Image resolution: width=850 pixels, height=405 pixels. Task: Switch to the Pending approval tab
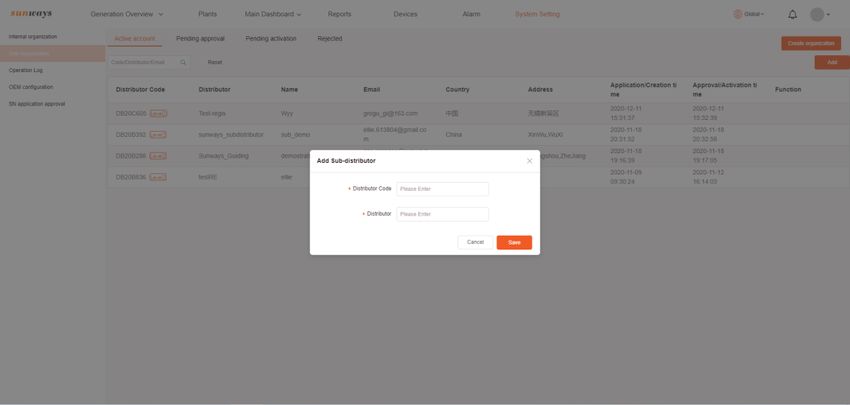pyautogui.click(x=200, y=39)
